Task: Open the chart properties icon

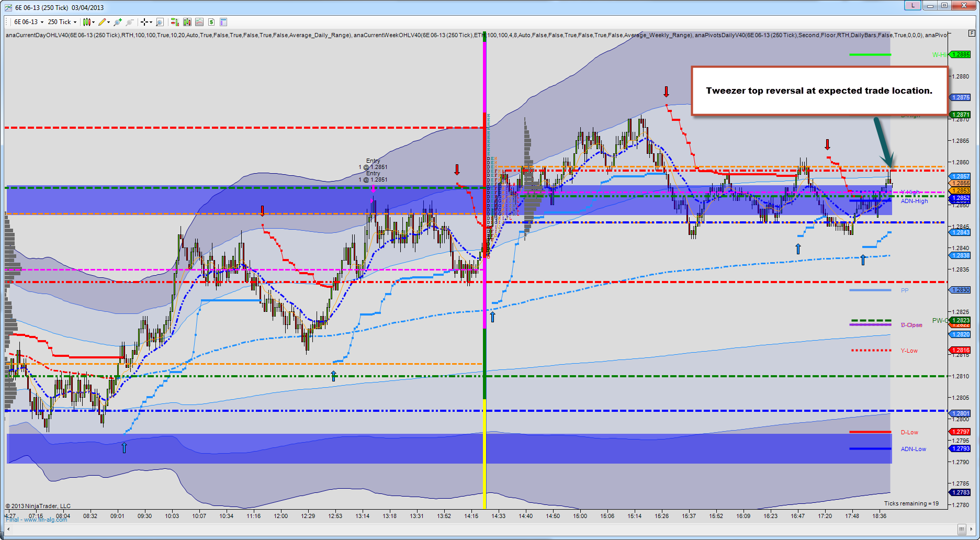Action: point(223,22)
